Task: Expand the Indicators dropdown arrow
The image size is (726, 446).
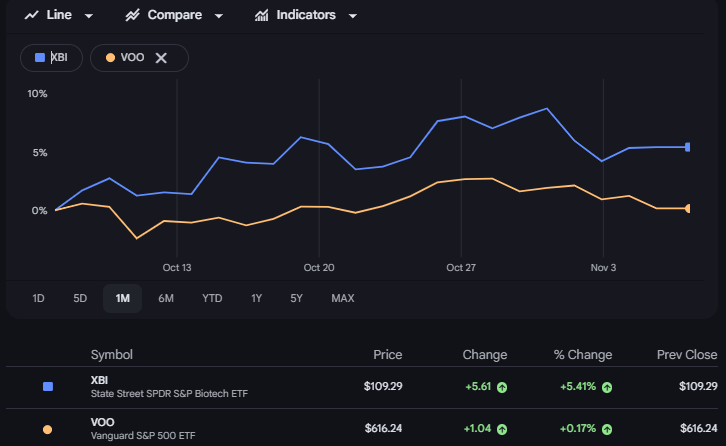Action: (353, 16)
